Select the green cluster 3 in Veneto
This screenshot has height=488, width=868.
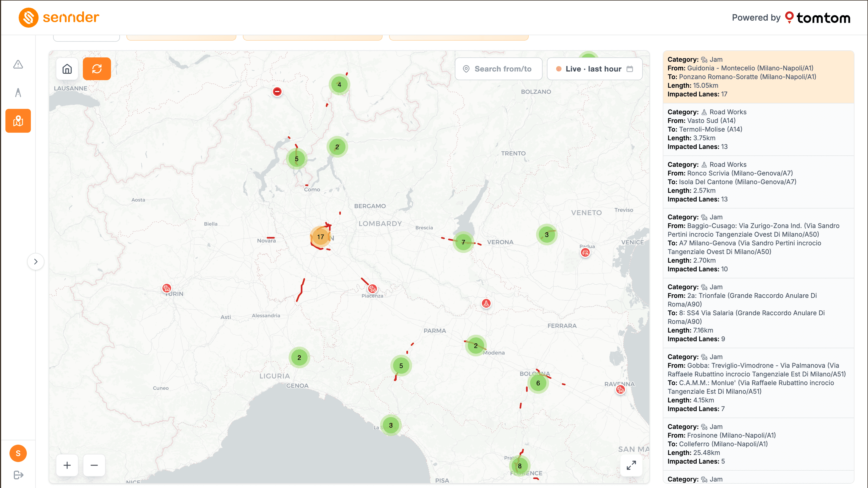click(x=547, y=235)
